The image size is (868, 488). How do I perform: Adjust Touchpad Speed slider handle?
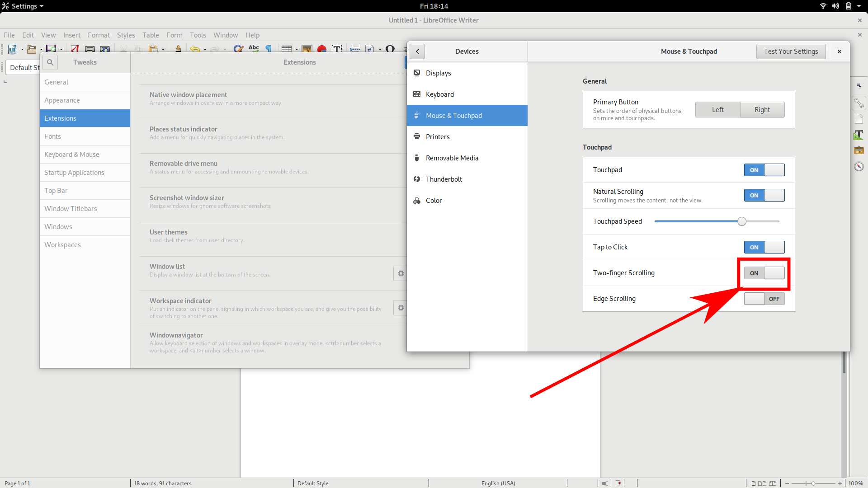742,221
